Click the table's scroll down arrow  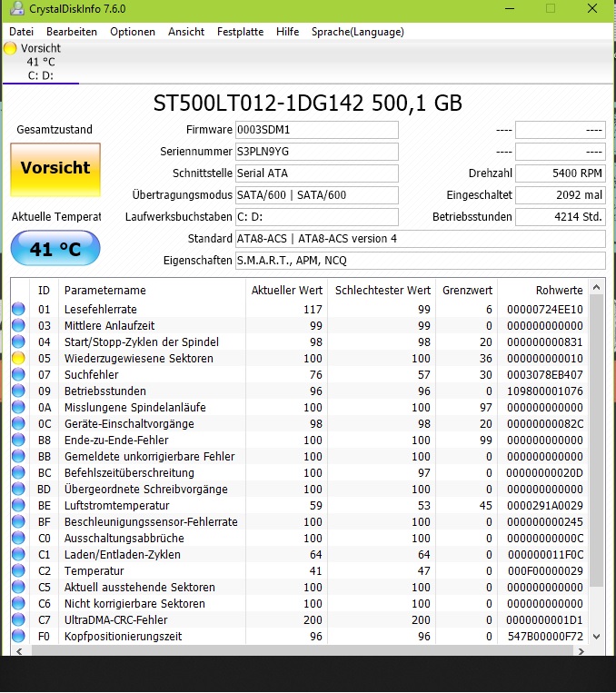(x=596, y=637)
